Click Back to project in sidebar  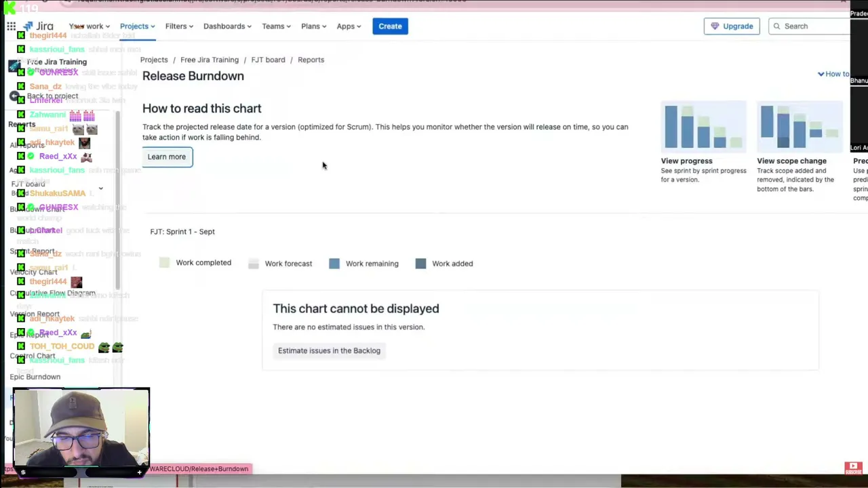click(x=52, y=96)
